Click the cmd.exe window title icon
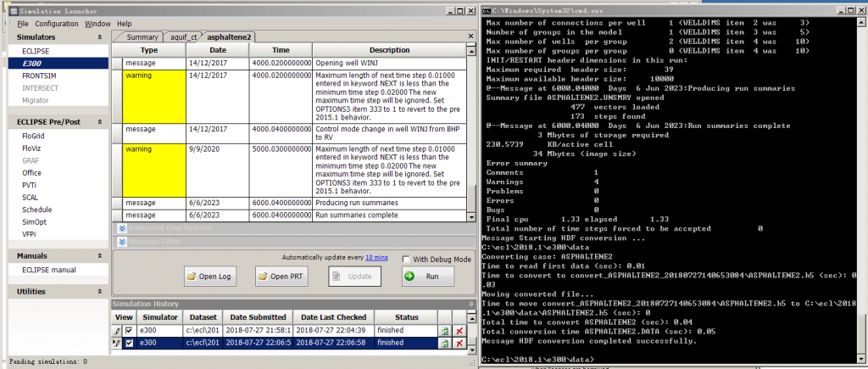This screenshot has width=868, height=369. click(x=486, y=10)
